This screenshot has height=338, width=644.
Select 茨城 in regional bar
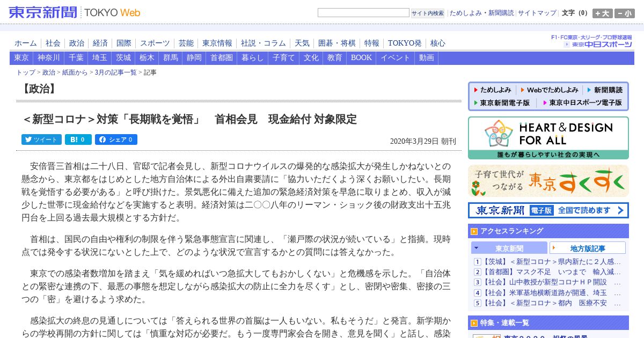coord(123,58)
